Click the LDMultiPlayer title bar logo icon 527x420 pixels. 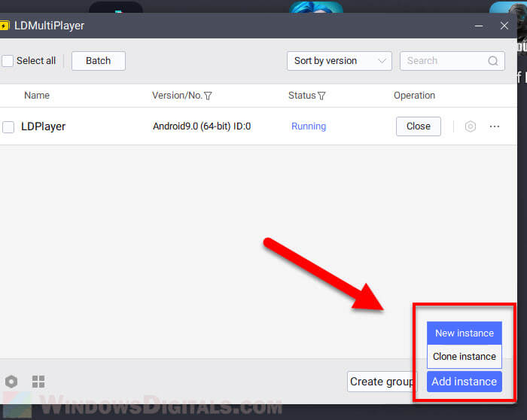click(x=5, y=26)
